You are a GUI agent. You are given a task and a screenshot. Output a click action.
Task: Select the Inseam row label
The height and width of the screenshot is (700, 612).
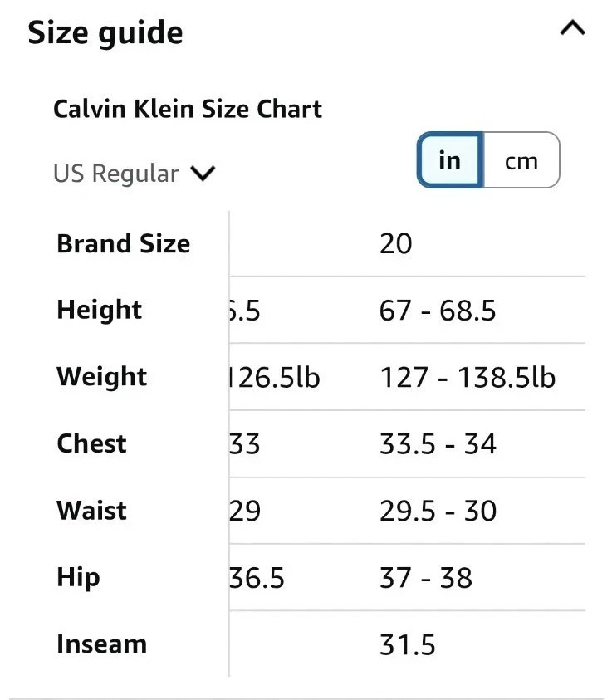tap(101, 644)
